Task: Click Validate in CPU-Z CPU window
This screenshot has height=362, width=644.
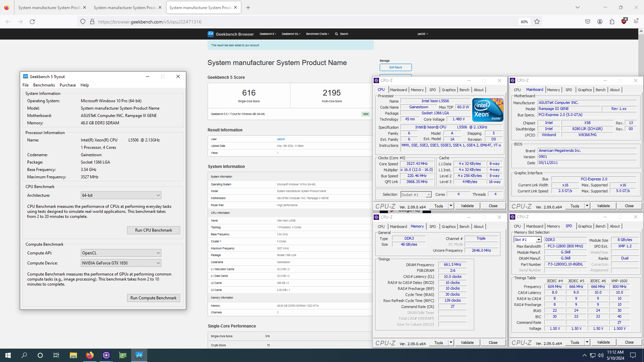Action: coord(467,206)
